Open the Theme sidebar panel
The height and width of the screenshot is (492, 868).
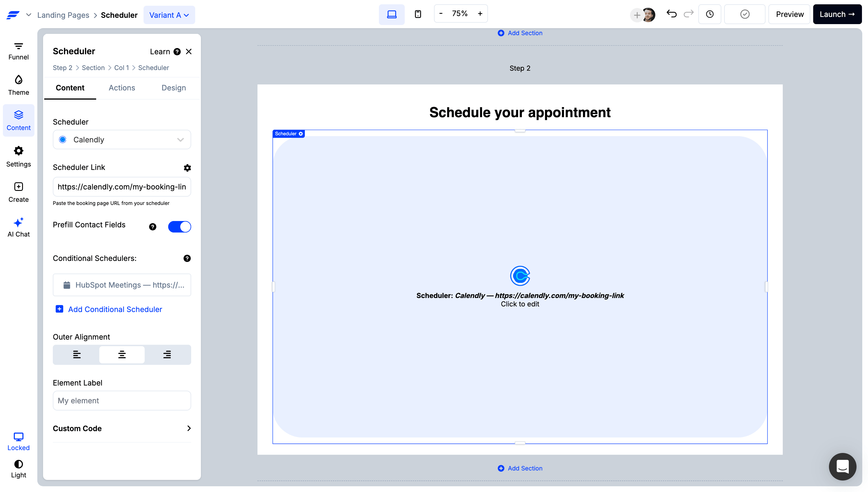[18, 86]
